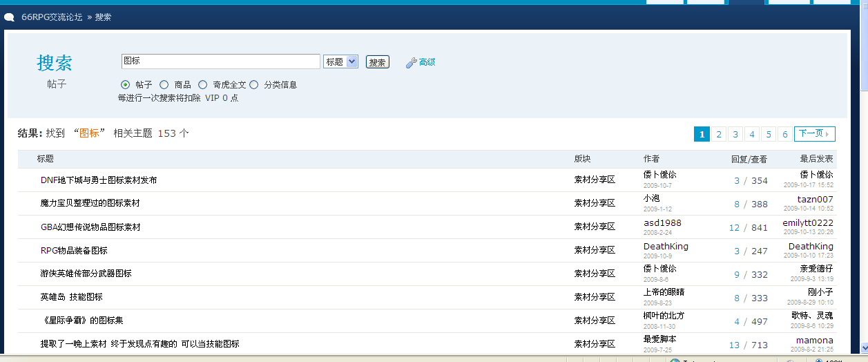Open last poster 亲爱德仔
The image size is (868, 362).
(x=817, y=269)
